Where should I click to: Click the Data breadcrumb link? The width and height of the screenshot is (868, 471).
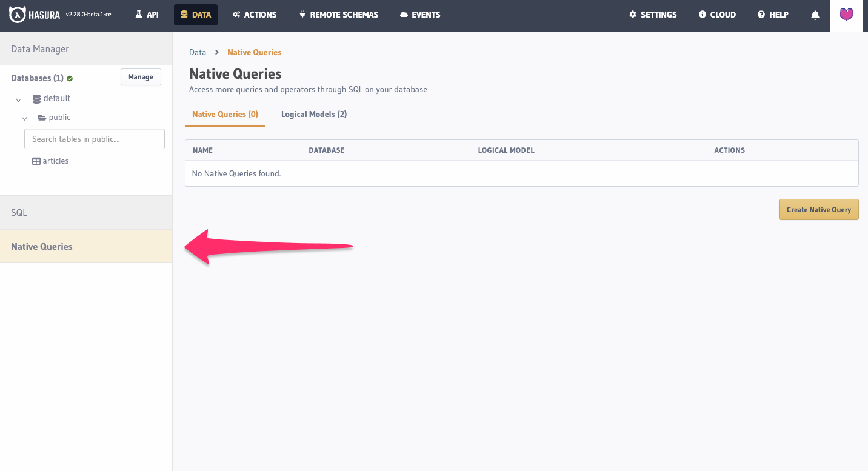[198, 52]
